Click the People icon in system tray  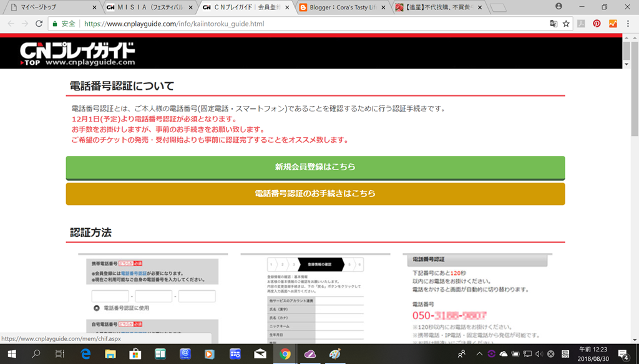click(x=461, y=354)
